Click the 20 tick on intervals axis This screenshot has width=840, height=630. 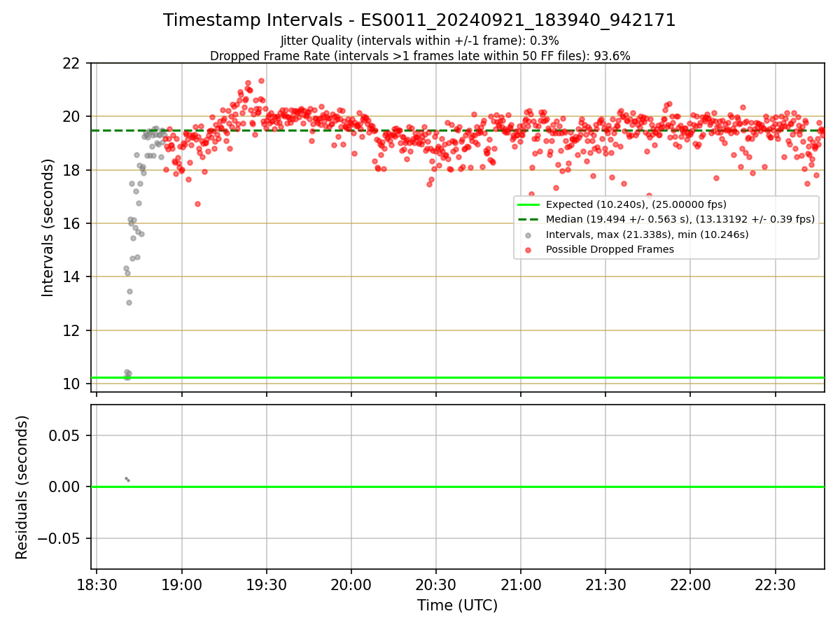point(72,116)
